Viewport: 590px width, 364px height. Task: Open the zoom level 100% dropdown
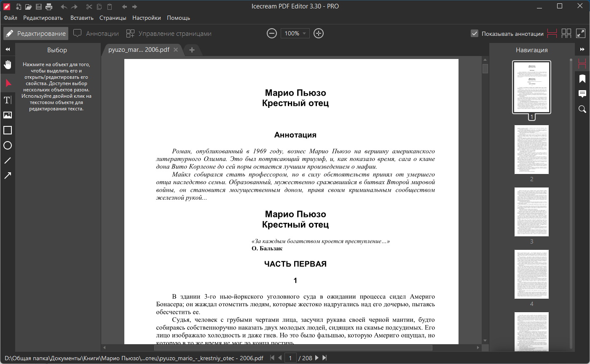(295, 33)
